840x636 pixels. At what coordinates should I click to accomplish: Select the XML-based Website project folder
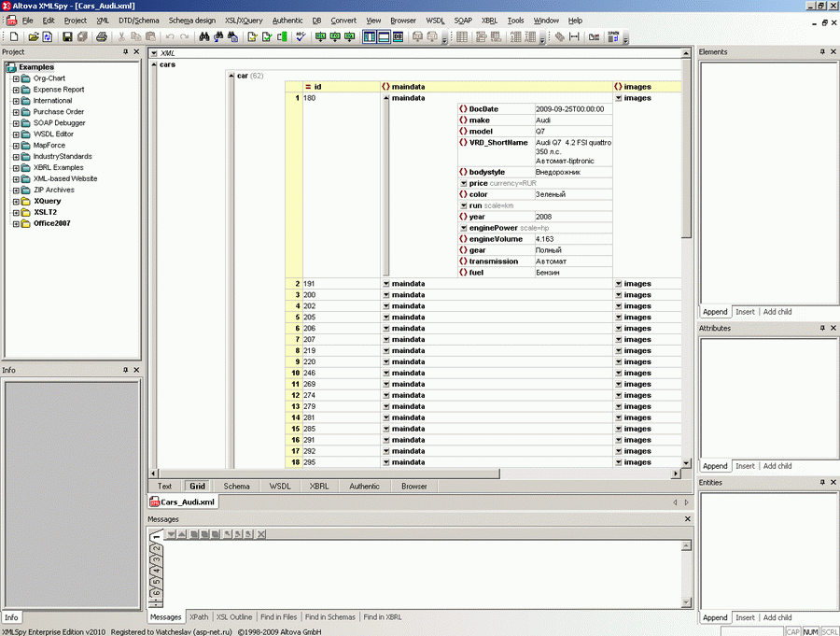[x=64, y=178]
